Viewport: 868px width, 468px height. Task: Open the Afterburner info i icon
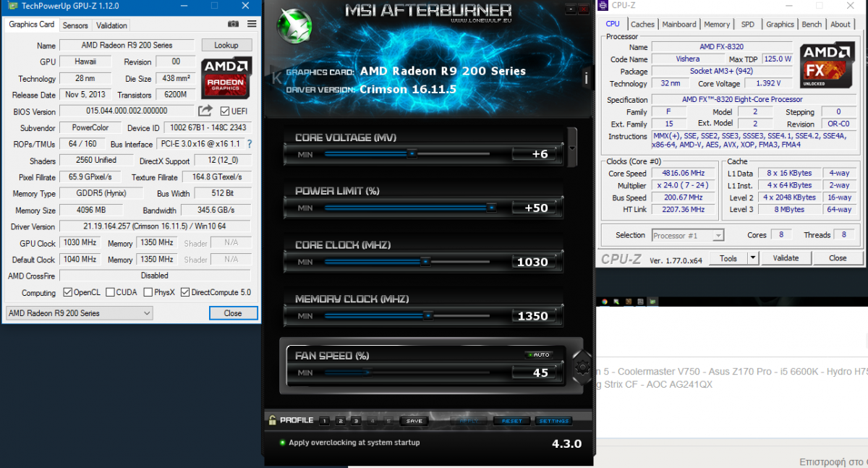pyautogui.click(x=586, y=77)
